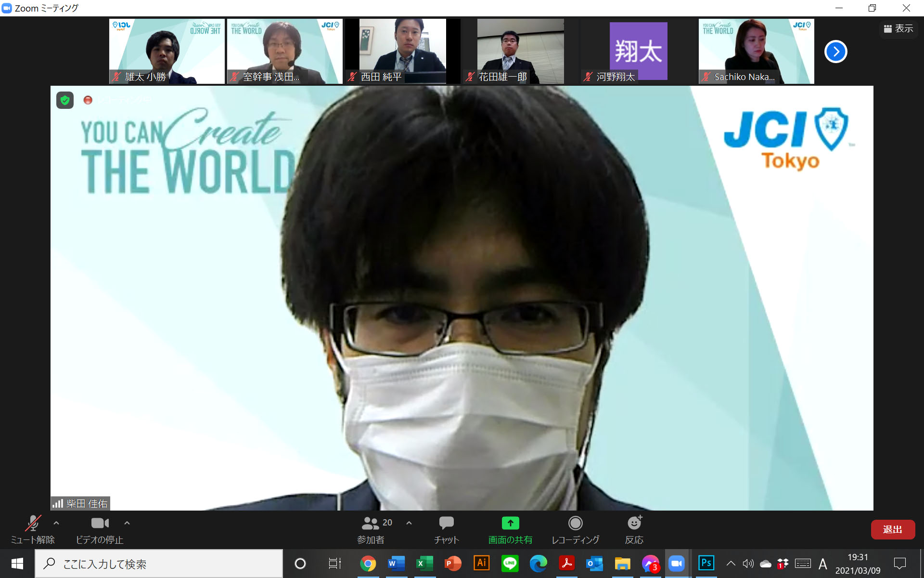Expand the participants options caret
This screenshot has width=924, height=578.
pyautogui.click(x=409, y=523)
